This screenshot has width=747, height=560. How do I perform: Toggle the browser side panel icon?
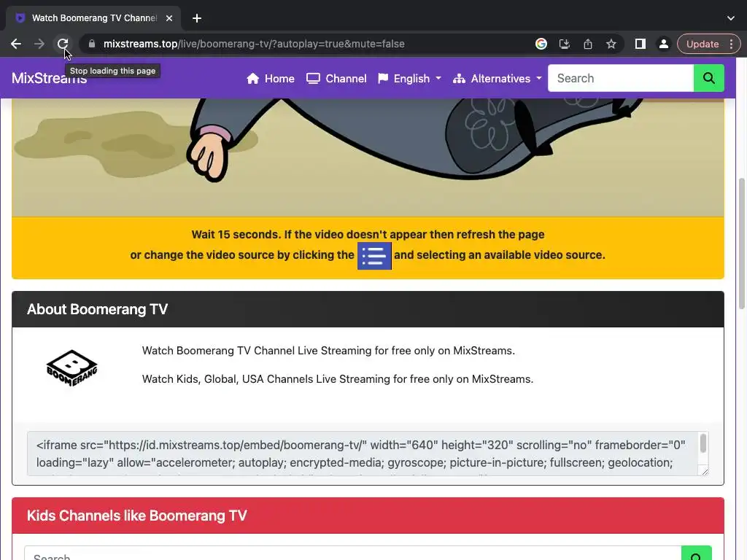[x=640, y=44]
